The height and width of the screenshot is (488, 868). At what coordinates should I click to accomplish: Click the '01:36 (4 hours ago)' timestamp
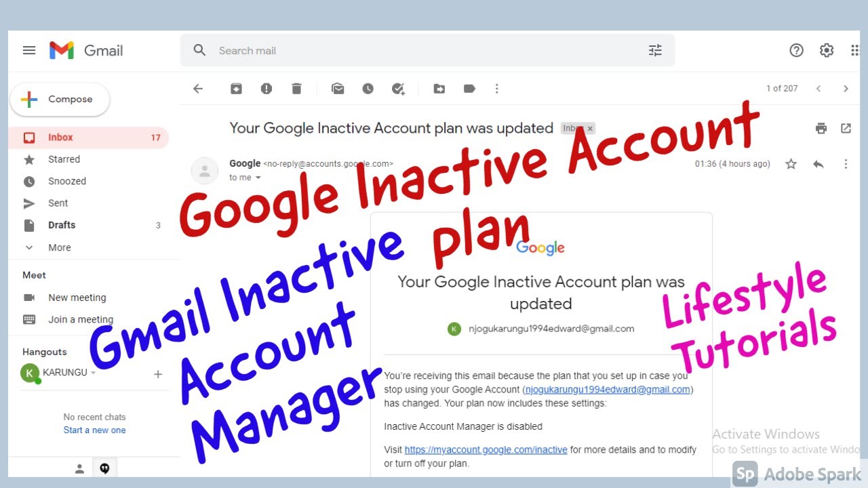coord(732,164)
